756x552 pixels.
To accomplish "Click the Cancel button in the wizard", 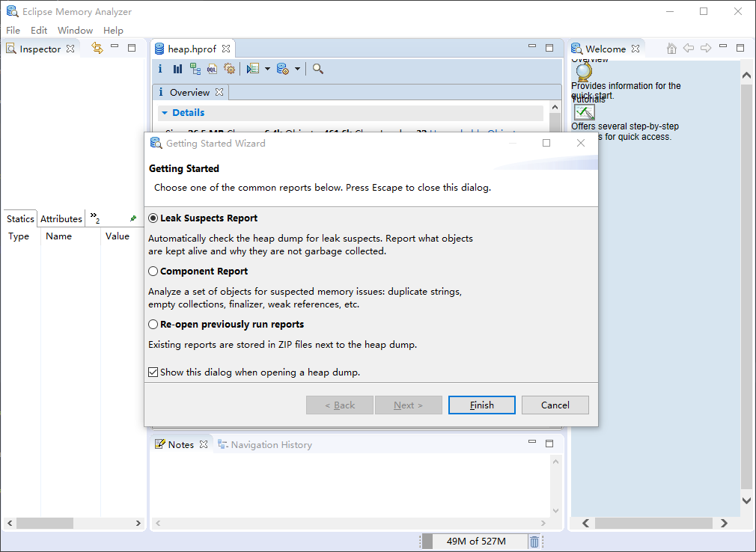I will click(555, 405).
